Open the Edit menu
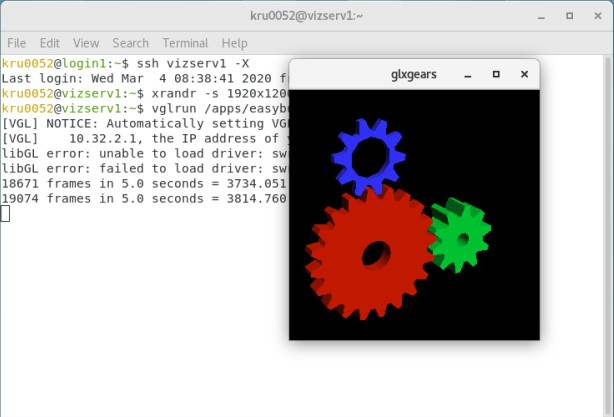The width and height of the screenshot is (614, 417). pos(50,43)
